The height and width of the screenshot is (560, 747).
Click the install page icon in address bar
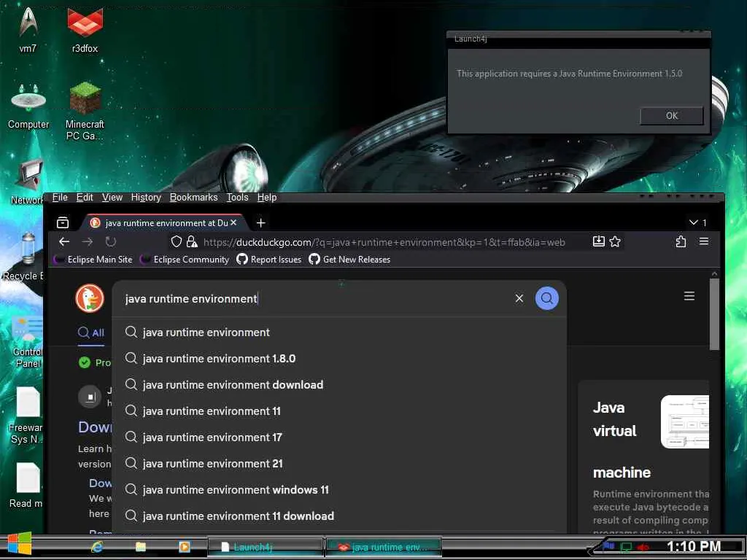(x=598, y=241)
